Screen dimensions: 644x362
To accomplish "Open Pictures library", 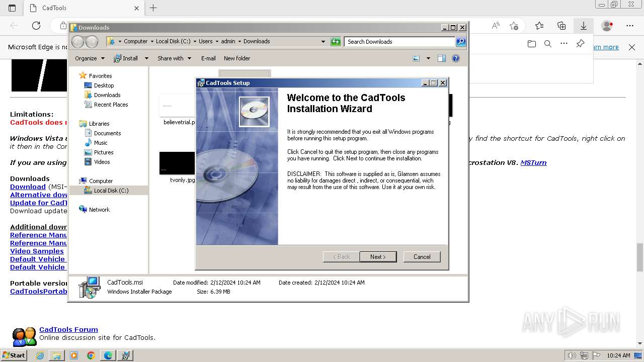I will coord(104,152).
